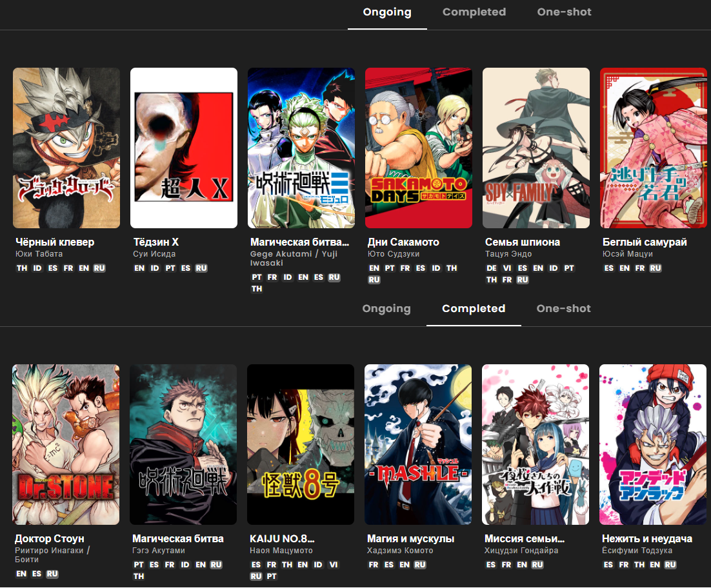Screen dimensions: 711x588
Task: Click author name Гэгэ Акутами
Action: point(159,551)
